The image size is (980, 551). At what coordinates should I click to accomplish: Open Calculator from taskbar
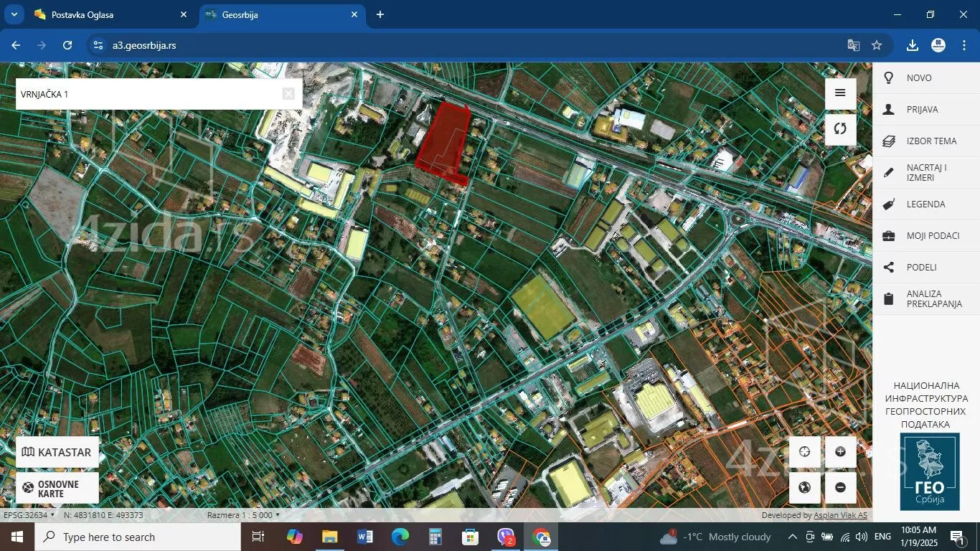pyautogui.click(x=435, y=537)
